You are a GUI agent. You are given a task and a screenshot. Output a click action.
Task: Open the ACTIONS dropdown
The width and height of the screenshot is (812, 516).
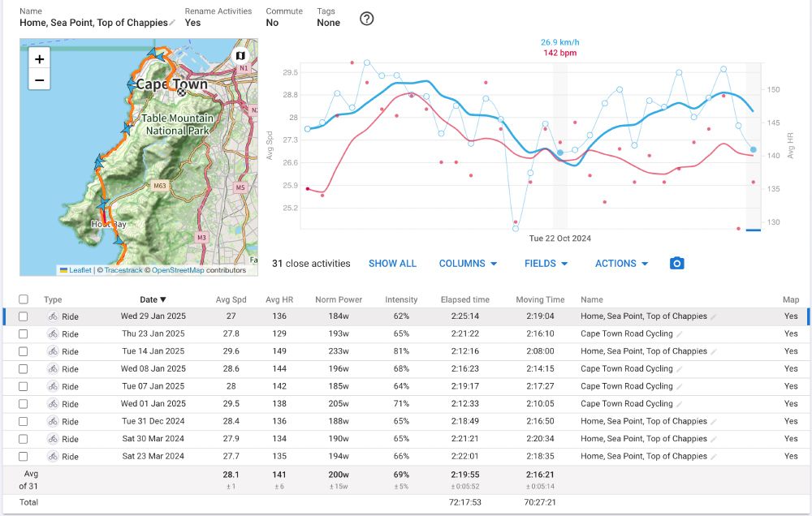tap(621, 264)
